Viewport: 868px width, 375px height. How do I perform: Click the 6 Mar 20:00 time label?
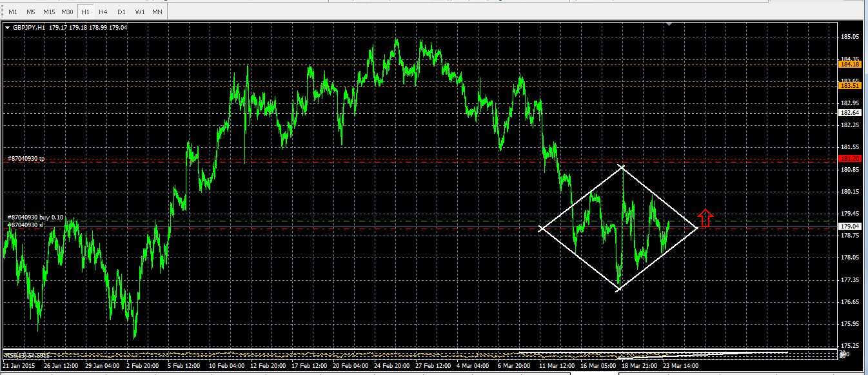click(514, 365)
